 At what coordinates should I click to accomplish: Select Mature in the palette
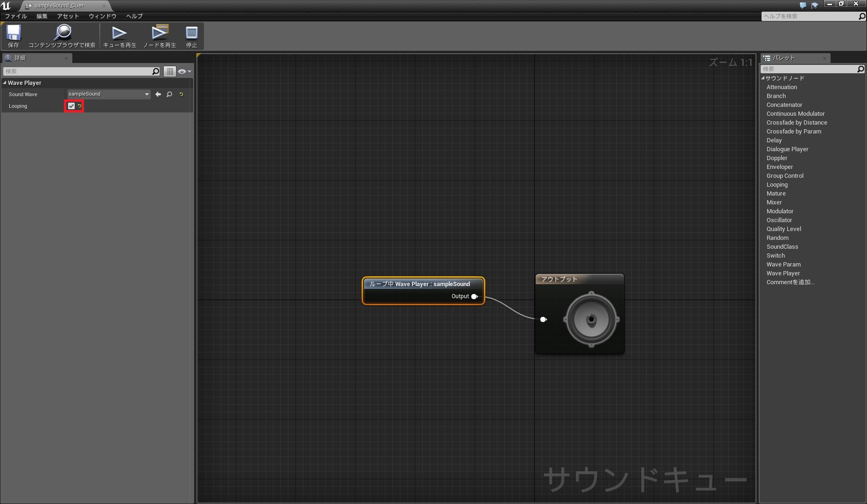click(x=776, y=194)
